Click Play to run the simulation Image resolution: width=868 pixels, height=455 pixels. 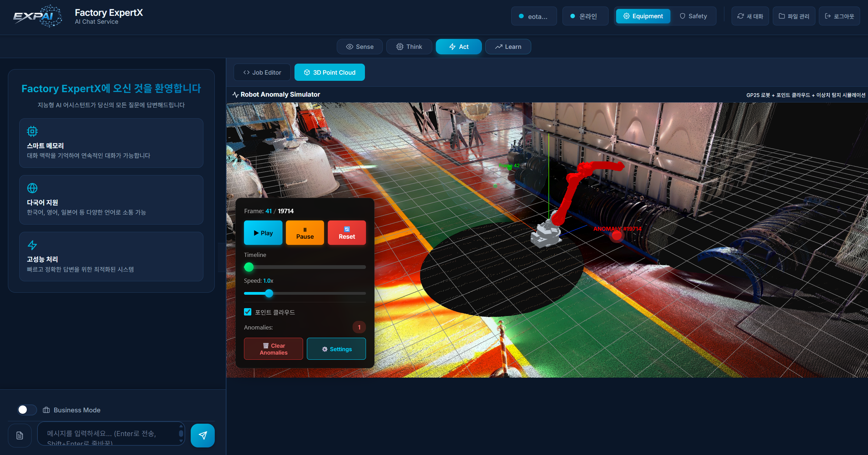coord(263,232)
